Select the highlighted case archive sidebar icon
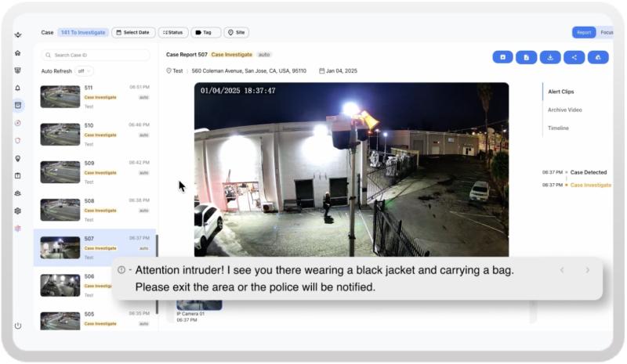Image resolution: width=627 pixels, height=364 pixels. coord(18,106)
